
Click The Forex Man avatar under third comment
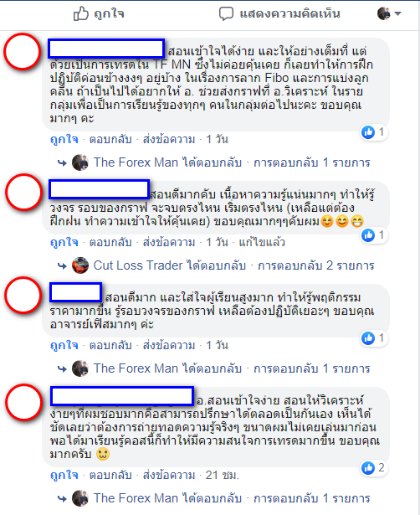[80, 368]
